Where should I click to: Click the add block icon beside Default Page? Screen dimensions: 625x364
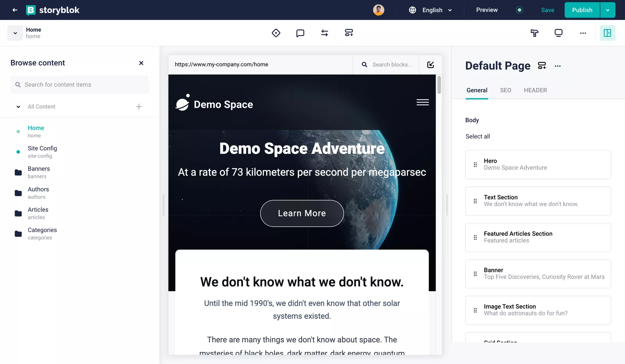point(542,66)
